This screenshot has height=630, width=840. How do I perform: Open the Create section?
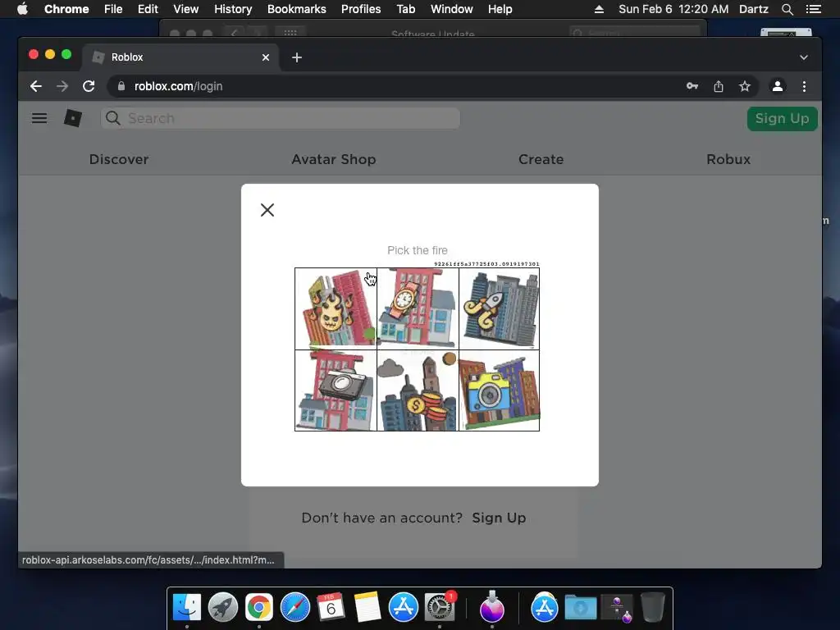tap(541, 160)
